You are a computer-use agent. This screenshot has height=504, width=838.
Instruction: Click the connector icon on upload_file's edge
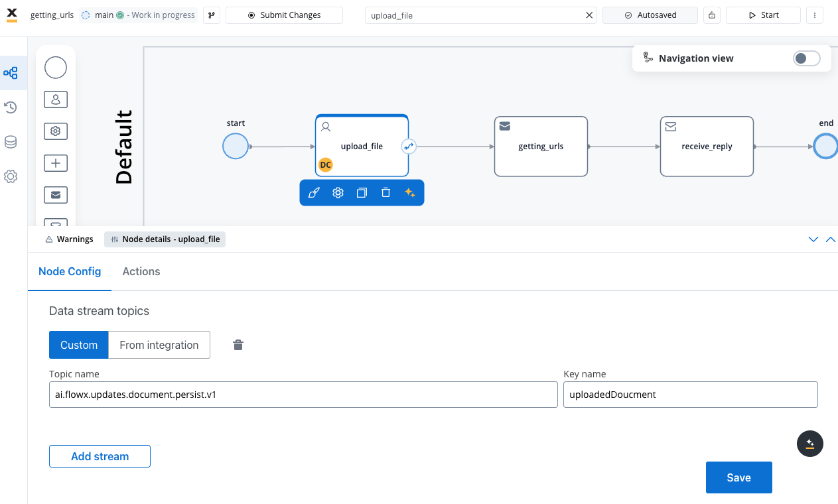tap(409, 146)
